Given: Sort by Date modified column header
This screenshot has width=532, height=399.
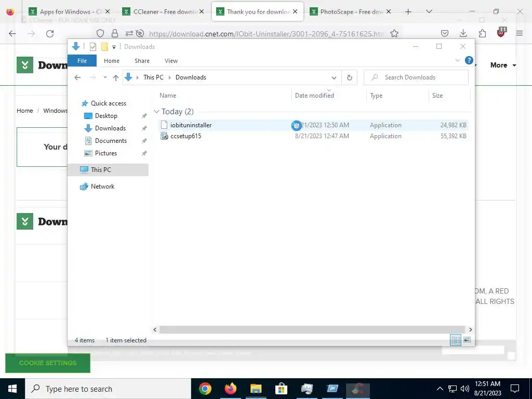Looking at the screenshot, I should 314,96.
